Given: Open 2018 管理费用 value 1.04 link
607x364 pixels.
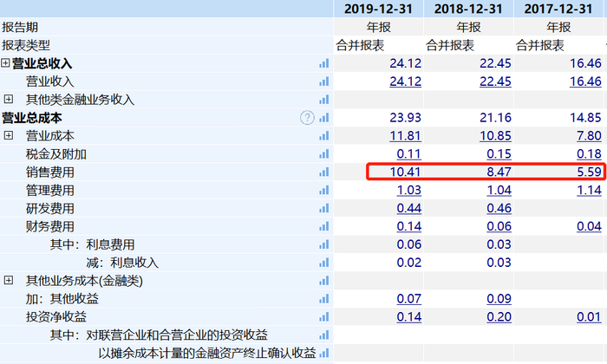Looking at the screenshot, I should pos(499,191).
